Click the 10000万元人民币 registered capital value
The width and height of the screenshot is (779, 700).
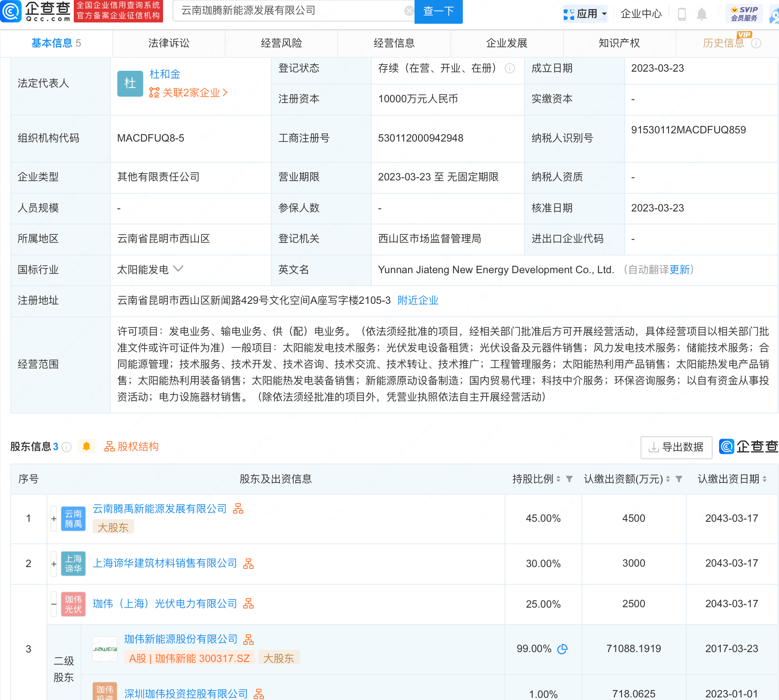[418, 99]
